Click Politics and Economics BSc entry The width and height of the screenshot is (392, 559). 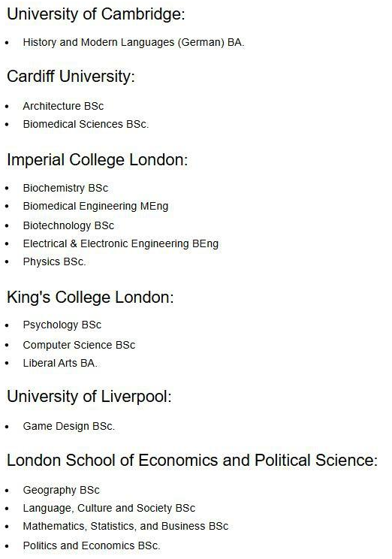point(92,545)
